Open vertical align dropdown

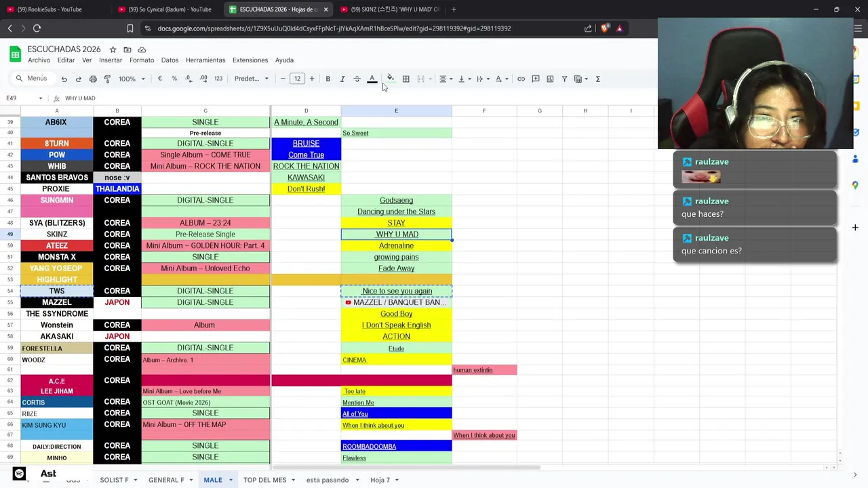pos(464,79)
